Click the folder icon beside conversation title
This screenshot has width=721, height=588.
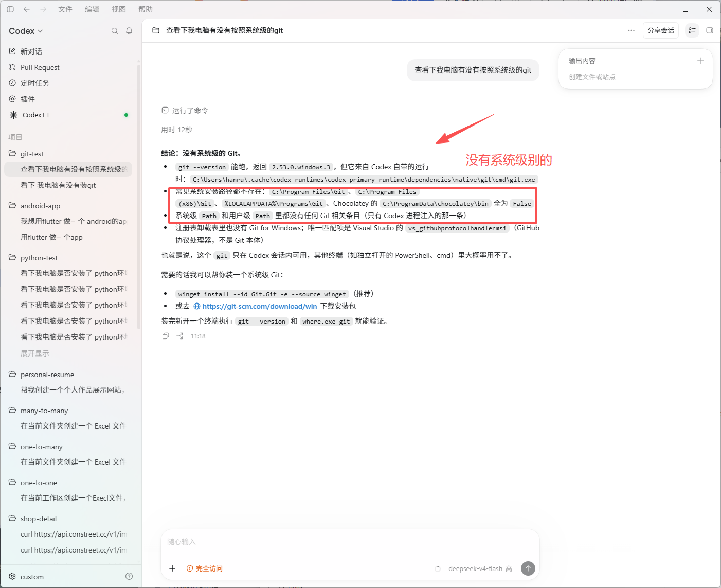(x=156, y=30)
